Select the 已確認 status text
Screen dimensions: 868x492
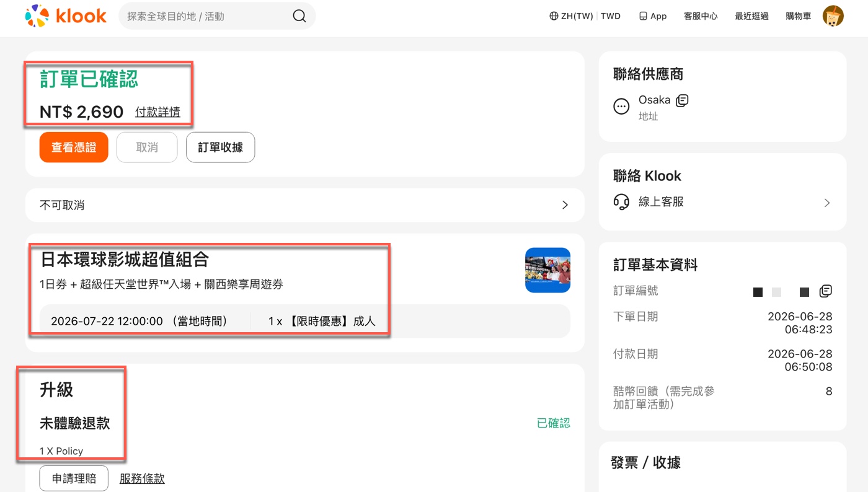553,423
